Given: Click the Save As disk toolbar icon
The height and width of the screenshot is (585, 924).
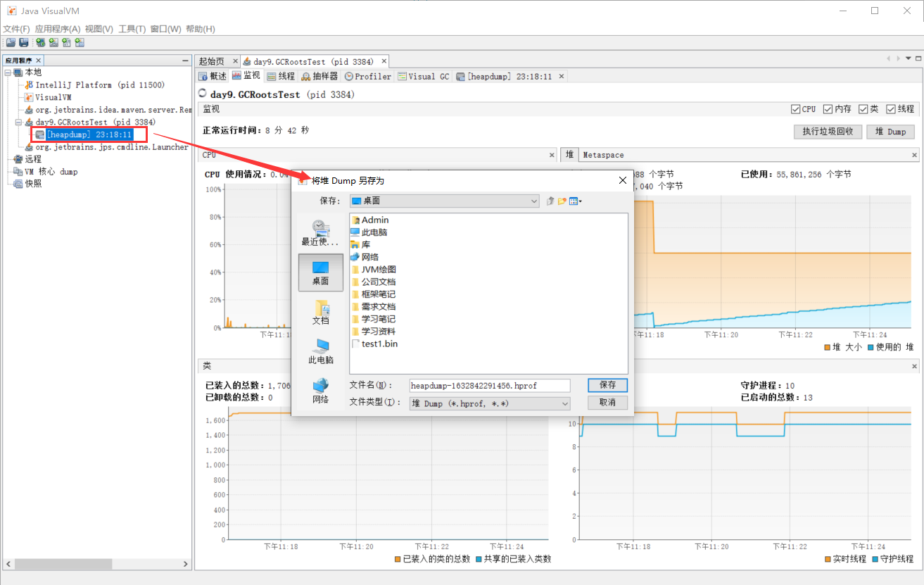Looking at the screenshot, I should point(23,43).
